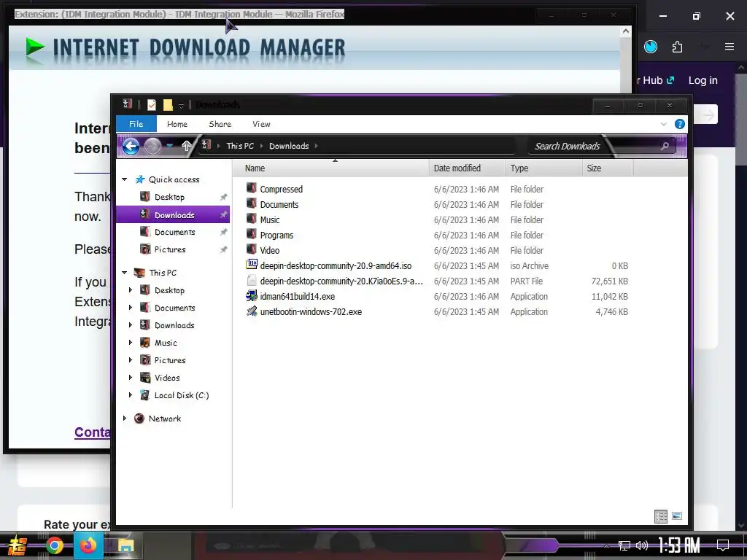The width and height of the screenshot is (747, 560).
Task: Expand Local Disk (C:) tree node
Action: (131, 394)
